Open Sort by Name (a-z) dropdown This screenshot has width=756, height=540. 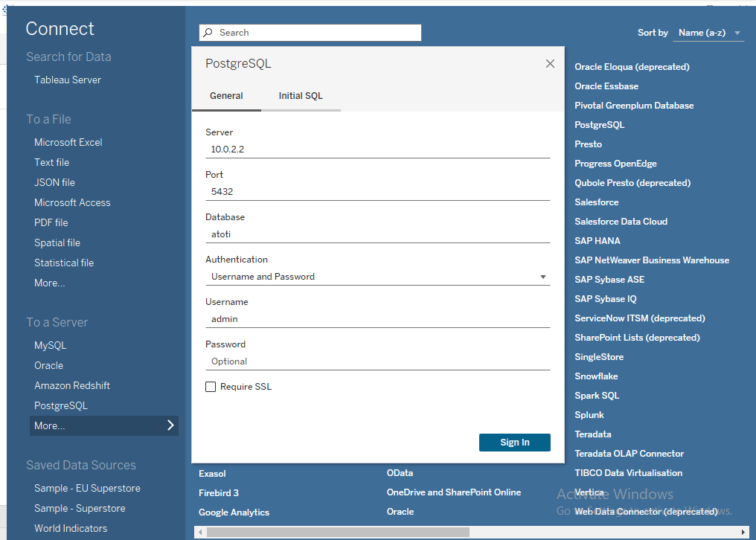tap(708, 33)
